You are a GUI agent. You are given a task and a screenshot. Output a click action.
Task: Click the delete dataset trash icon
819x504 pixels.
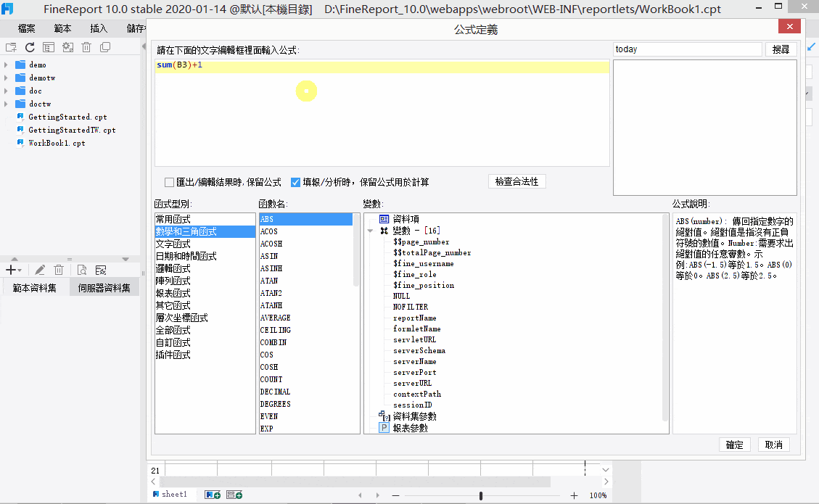(59, 270)
